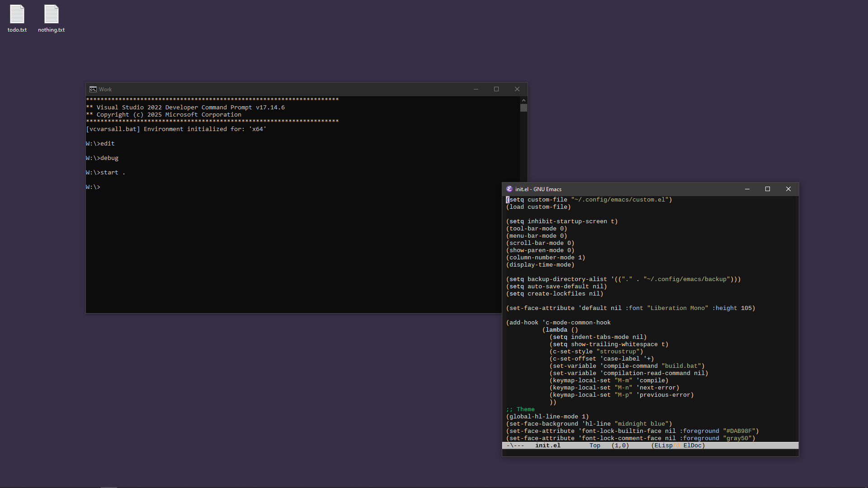Minimize the Work command prompt window
This screenshot has height=488, width=868.
(x=476, y=89)
